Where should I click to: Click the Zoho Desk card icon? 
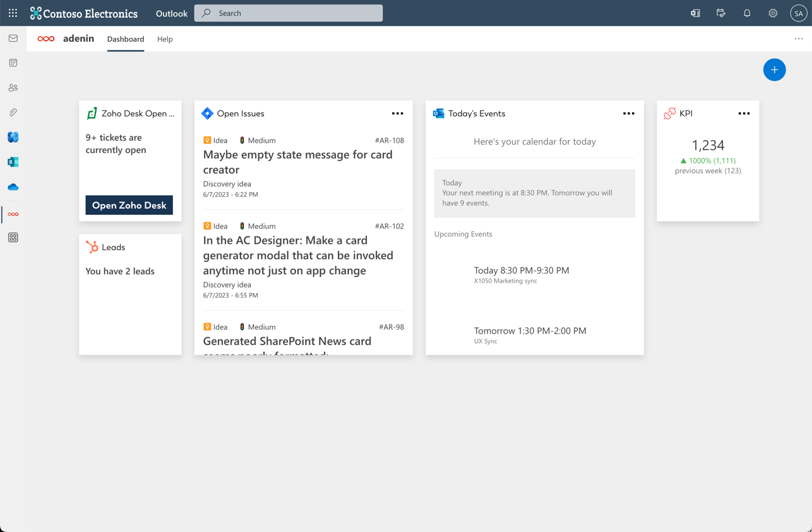(x=92, y=113)
